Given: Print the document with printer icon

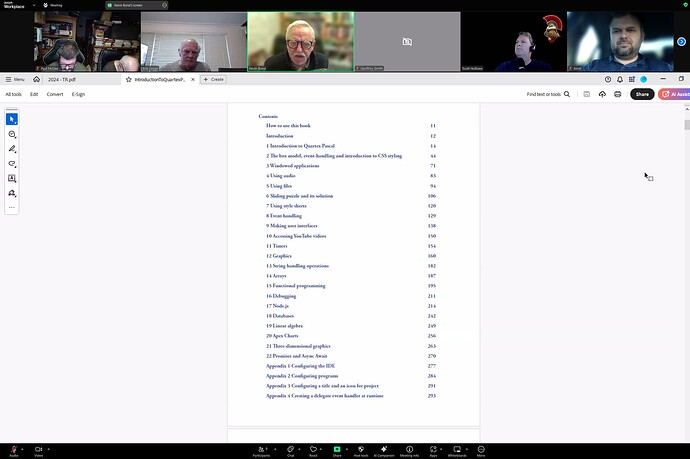Looking at the screenshot, I should (618, 94).
